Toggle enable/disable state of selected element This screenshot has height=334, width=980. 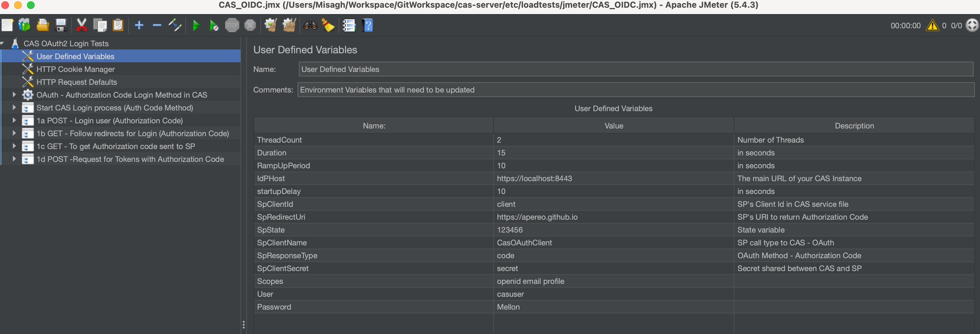point(175,25)
